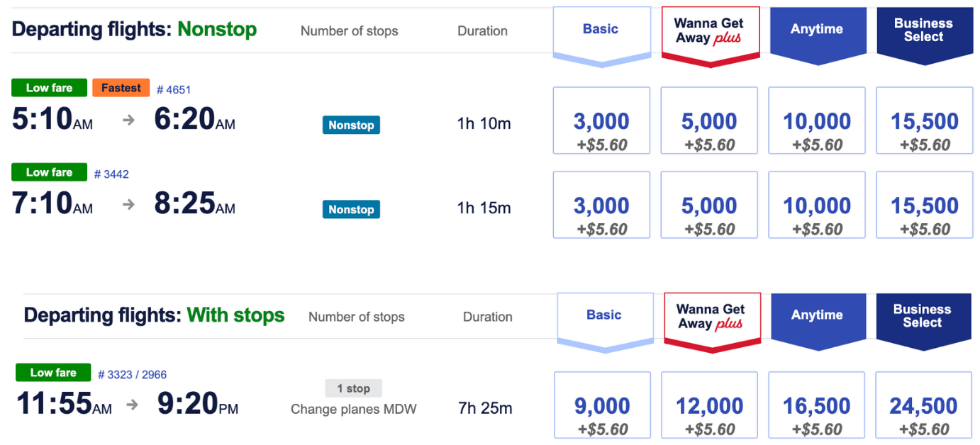
Task: Select 12,000 Wanna Get Away Plus fare with stops
Action: [709, 405]
